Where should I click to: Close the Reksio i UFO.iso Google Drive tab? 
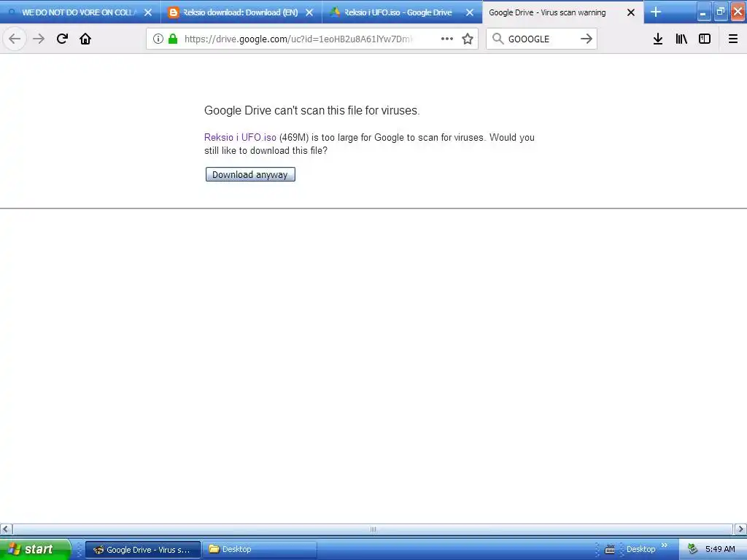click(470, 12)
